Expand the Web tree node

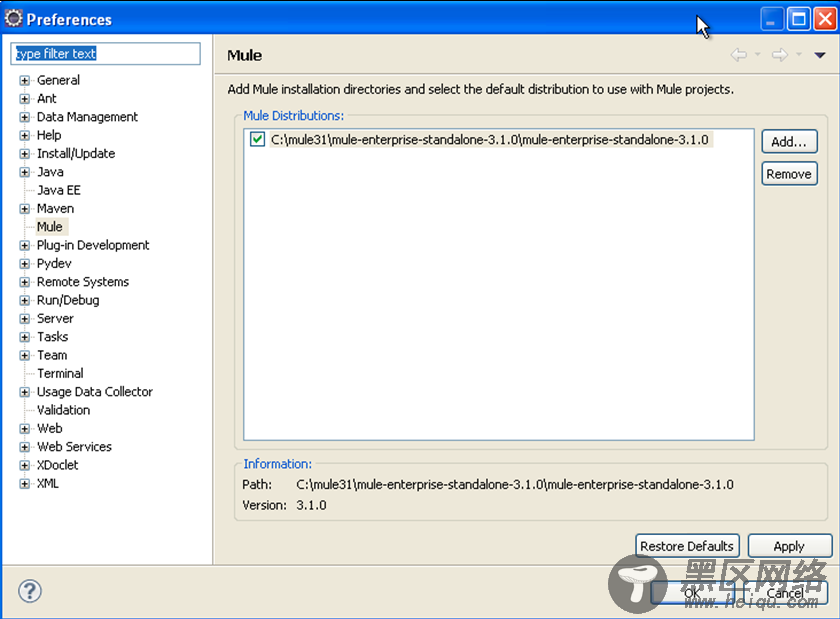tap(24, 429)
